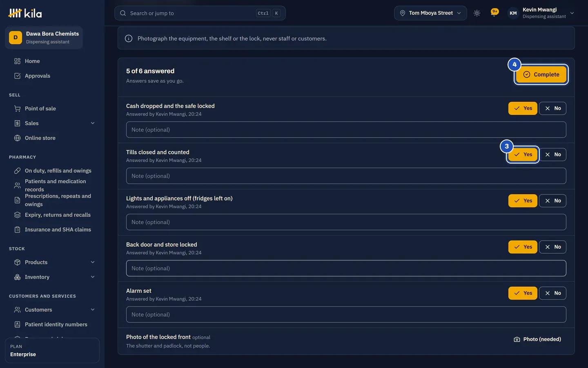Screen dimensions: 588x368
Task: Click the Dawa Bora Chemists D badge
Action: pos(16,37)
